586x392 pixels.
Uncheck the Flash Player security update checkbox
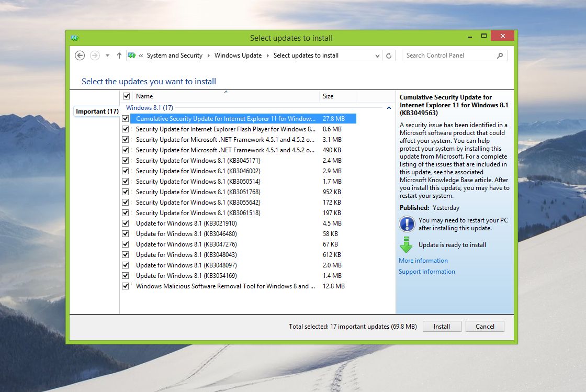126,129
